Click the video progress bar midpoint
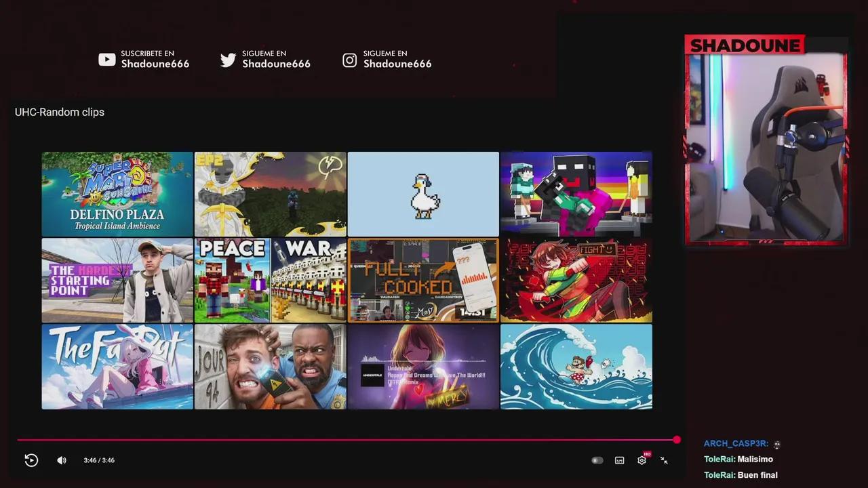 (x=347, y=440)
